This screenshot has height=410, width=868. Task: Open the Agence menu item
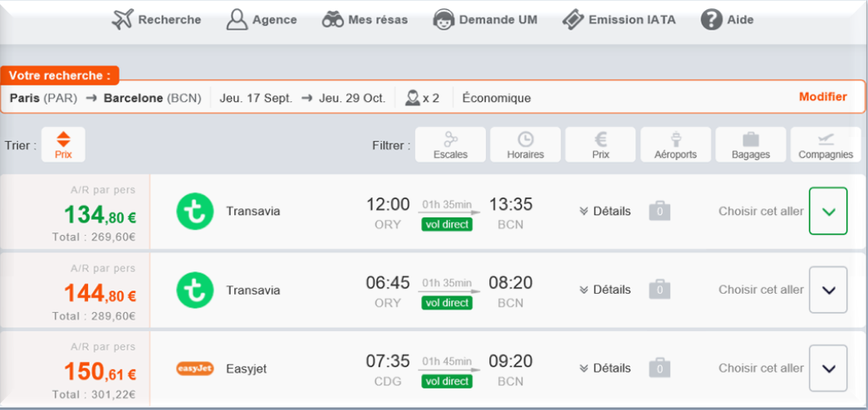pyautogui.click(x=262, y=20)
